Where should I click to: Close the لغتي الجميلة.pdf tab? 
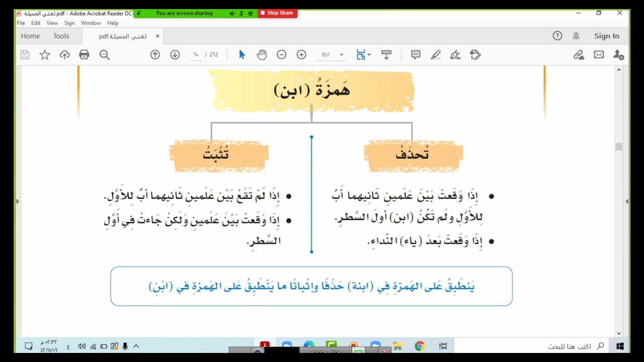pyautogui.click(x=157, y=36)
